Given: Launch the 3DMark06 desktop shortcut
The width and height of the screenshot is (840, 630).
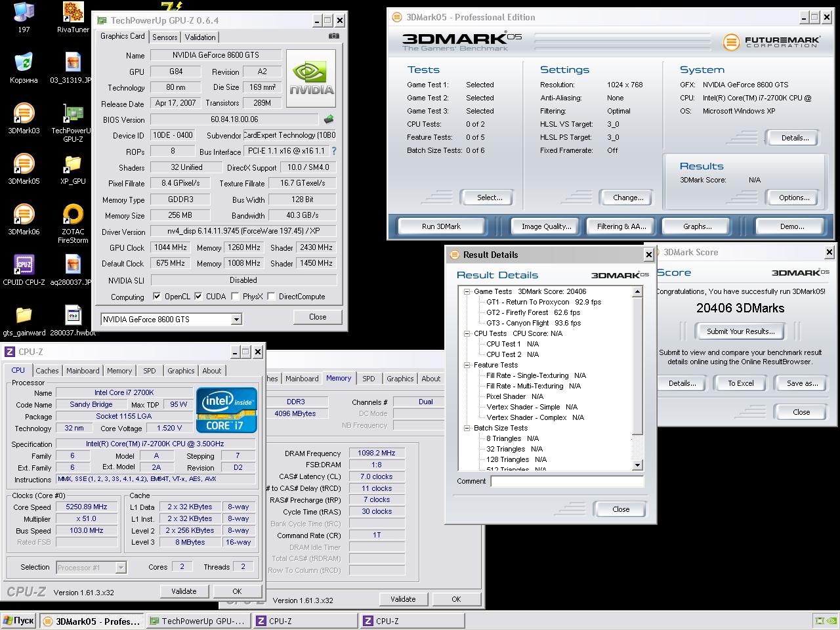Looking at the screenshot, I should pos(24,220).
